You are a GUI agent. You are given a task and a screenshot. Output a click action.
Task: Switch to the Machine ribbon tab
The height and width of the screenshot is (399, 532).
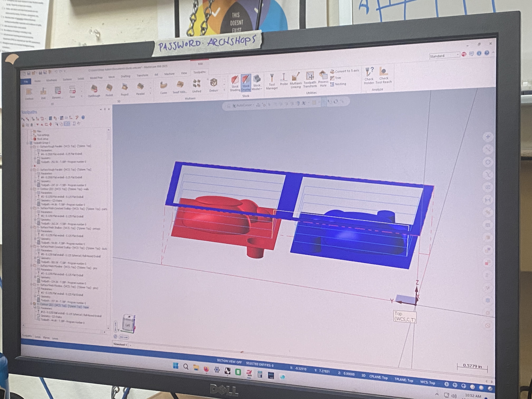169,74
